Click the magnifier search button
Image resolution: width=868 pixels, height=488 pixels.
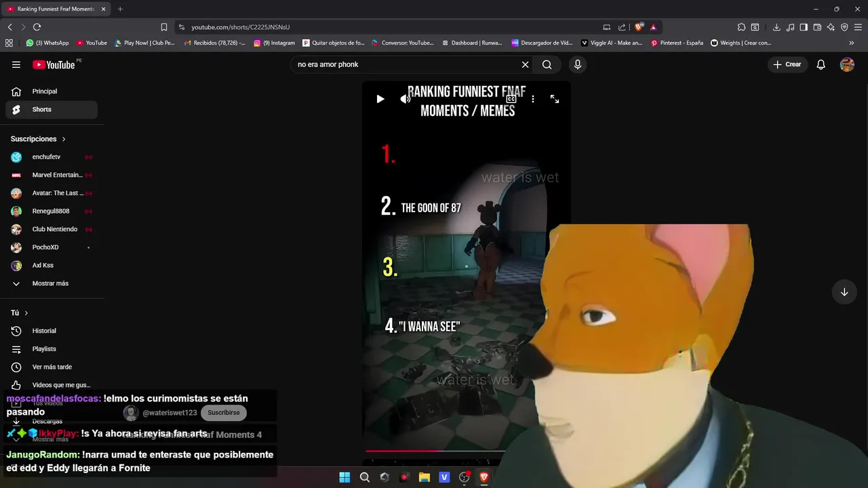pyautogui.click(x=547, y=64)
